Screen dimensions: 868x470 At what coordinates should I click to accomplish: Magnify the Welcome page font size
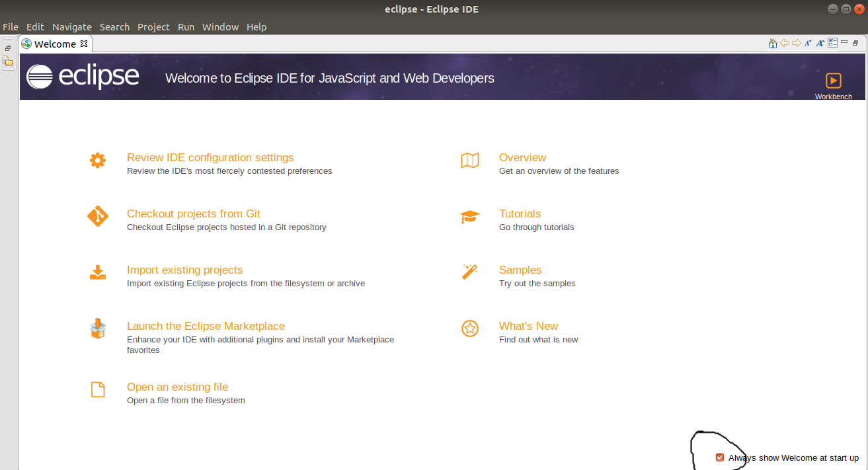pyautogui.click(x=820, y=44)
